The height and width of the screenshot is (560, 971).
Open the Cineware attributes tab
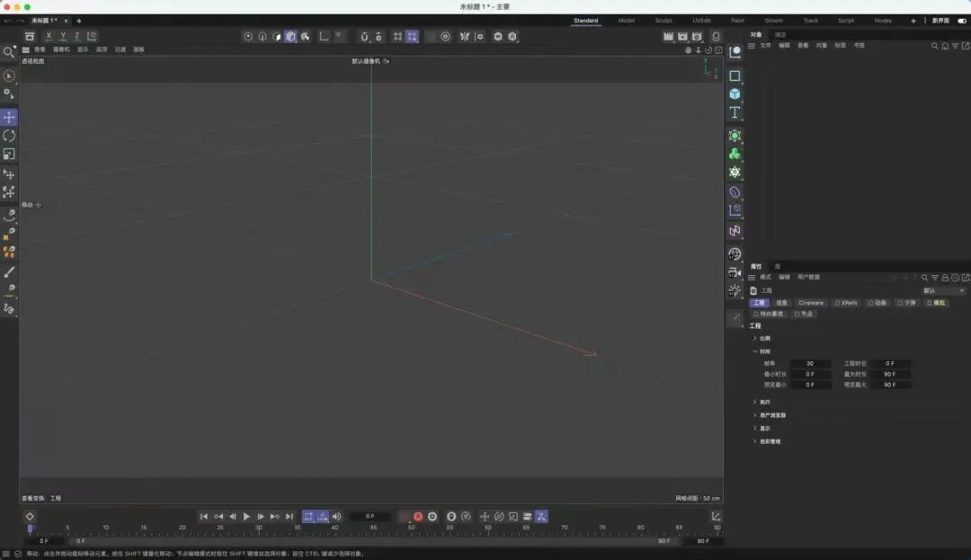[x=811, y=303]
